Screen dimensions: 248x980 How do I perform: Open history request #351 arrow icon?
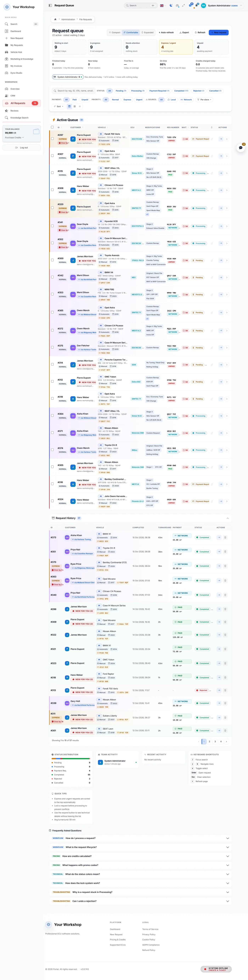pos(219,552)
